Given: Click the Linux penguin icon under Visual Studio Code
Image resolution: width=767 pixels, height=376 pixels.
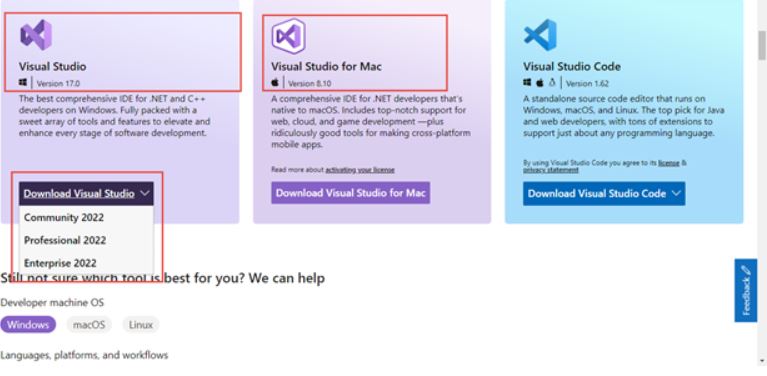Looking at the screenshot, I should (552, 83).
